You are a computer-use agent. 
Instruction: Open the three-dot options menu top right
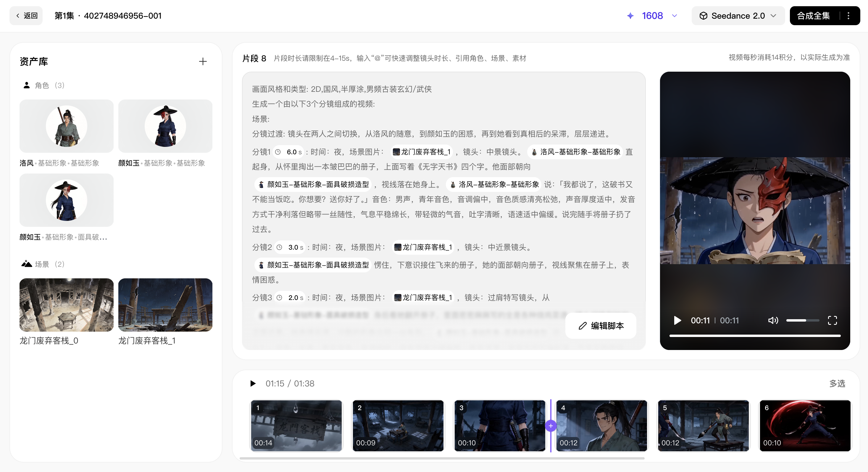(849, 15)
